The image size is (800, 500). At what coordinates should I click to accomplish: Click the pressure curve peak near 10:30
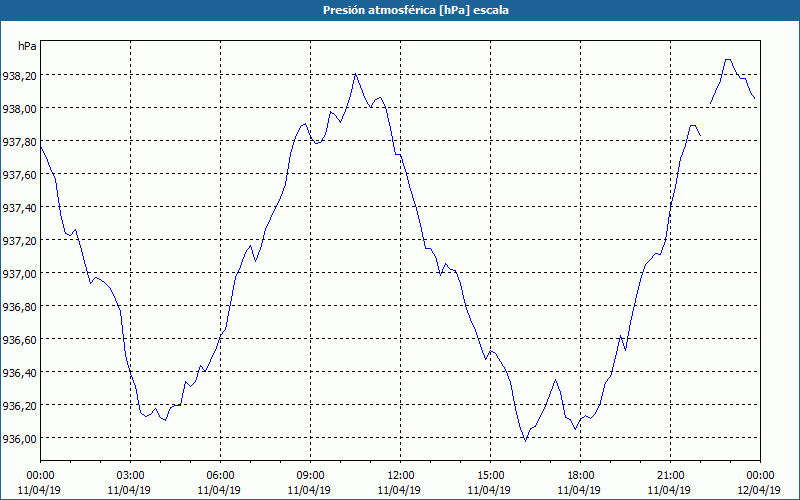pos(355,74)
